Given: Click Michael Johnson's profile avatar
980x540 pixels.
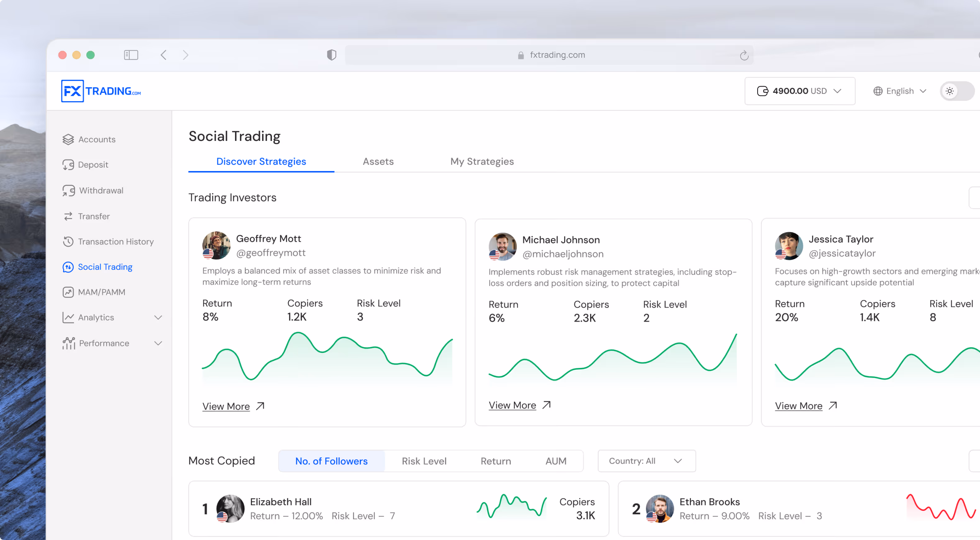Looking at the screenshot, I should [x=502, y=246].
